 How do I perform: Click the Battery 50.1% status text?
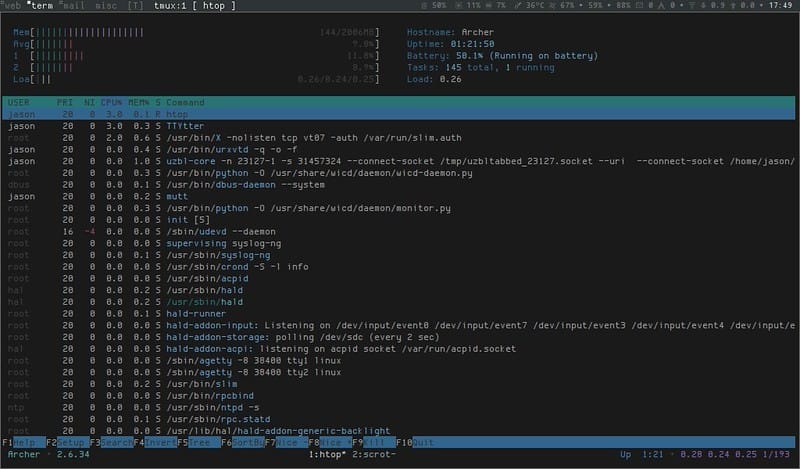[502, 56]
